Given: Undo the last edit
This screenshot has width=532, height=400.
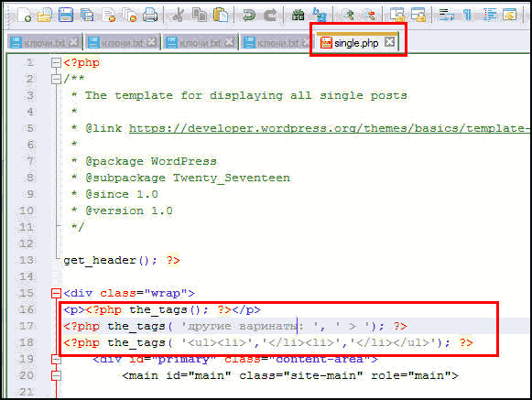Looking at the screenshot, I should point(249,15).
